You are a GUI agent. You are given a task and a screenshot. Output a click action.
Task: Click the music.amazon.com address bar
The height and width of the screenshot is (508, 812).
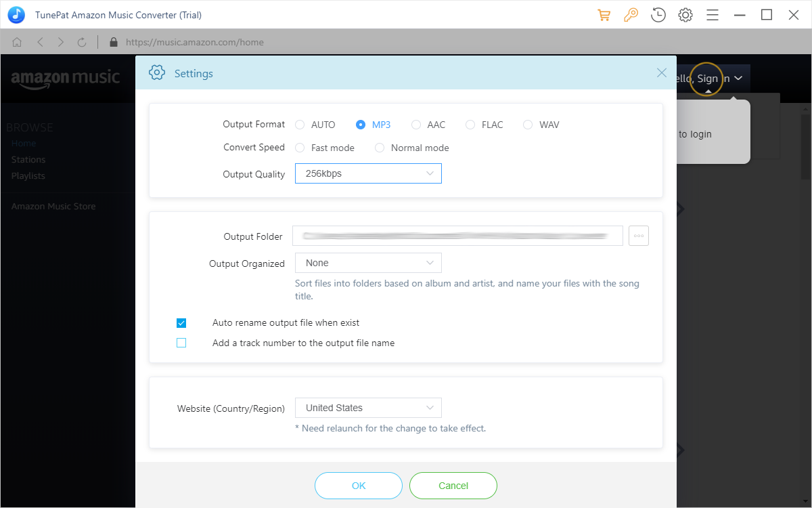(x=195, y=42)
